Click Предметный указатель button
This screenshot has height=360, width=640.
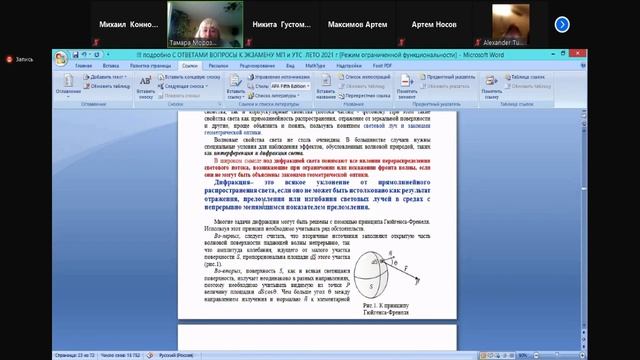click(x=447, y=77)
